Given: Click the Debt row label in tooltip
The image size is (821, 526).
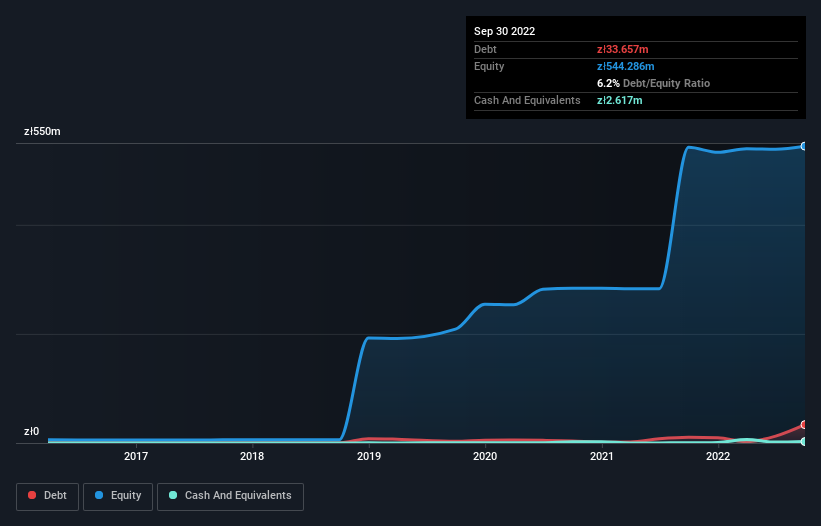Looking at the screenshot, I should click(485, 49).
